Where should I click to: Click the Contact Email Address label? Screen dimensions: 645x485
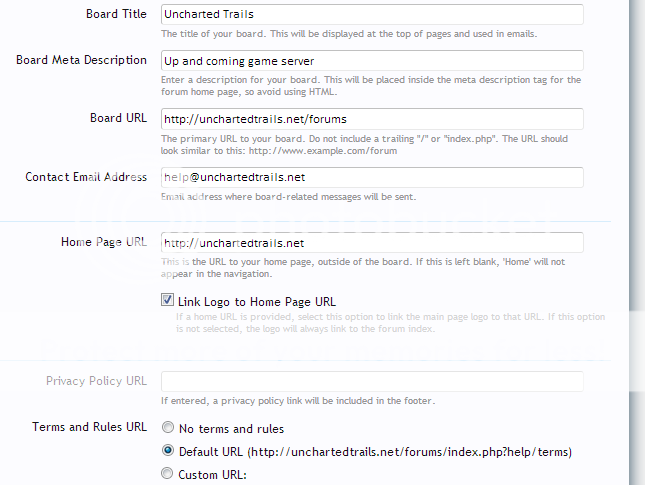(86, 177)
